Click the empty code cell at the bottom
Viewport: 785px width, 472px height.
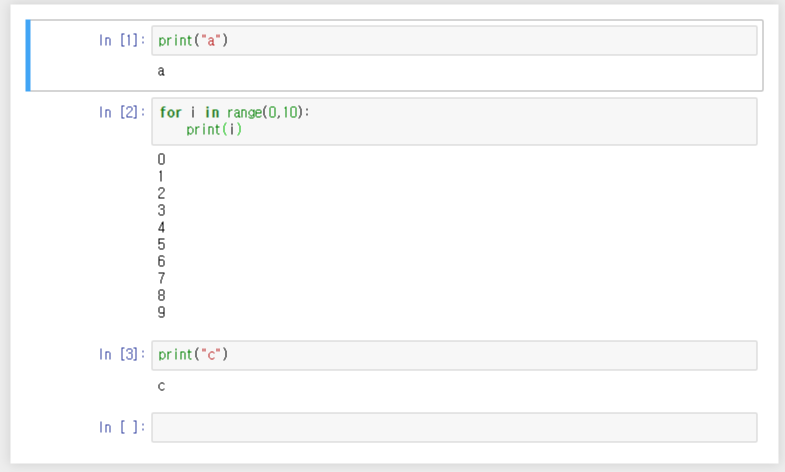click(454, 427)
